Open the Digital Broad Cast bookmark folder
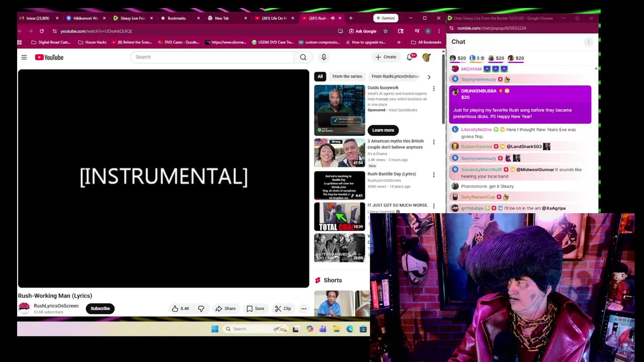 coord(51,42)
